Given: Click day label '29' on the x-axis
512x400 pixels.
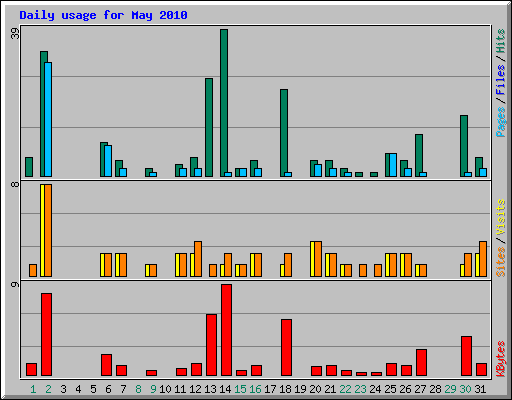Looking at the screenshot, I should pyautogui.click(x=450, y=389).
